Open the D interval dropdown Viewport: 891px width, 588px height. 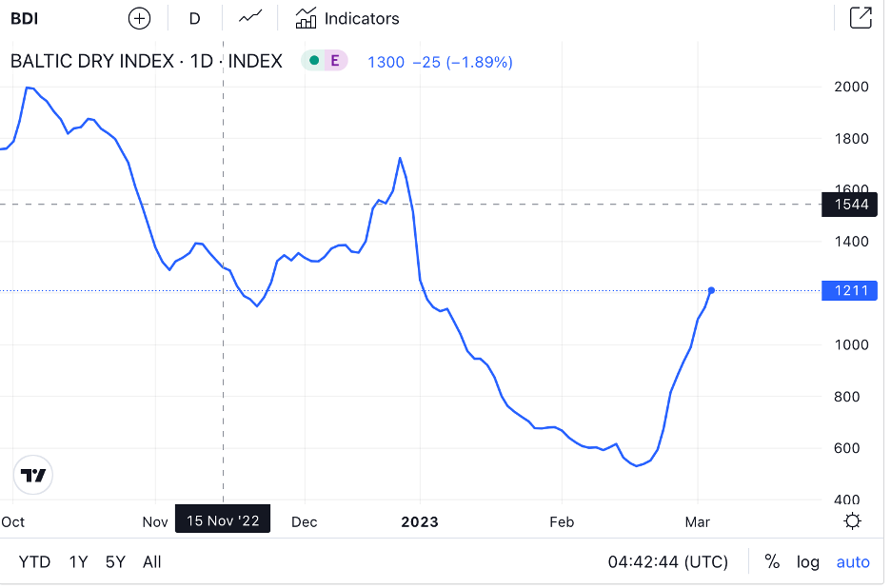[194, 18]
